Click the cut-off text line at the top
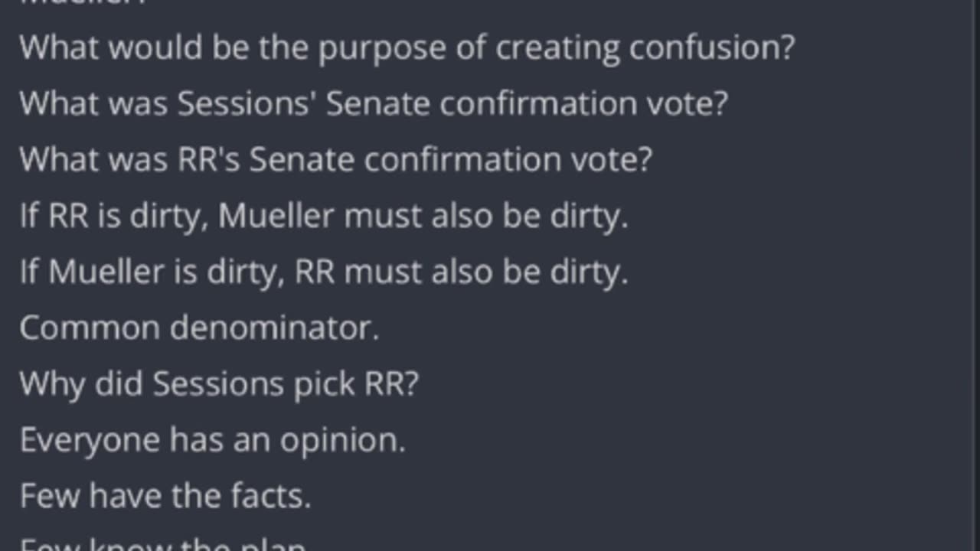 pos(83,3)
